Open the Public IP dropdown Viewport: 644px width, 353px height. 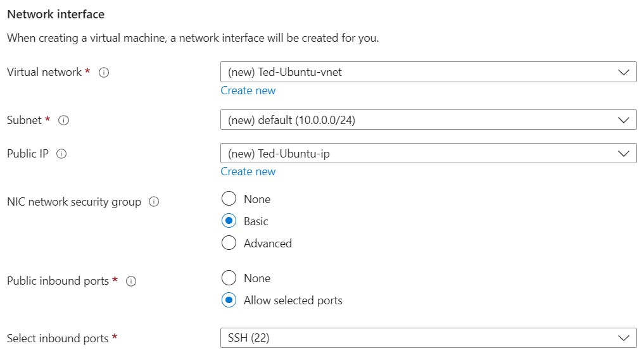pos(418,154)
